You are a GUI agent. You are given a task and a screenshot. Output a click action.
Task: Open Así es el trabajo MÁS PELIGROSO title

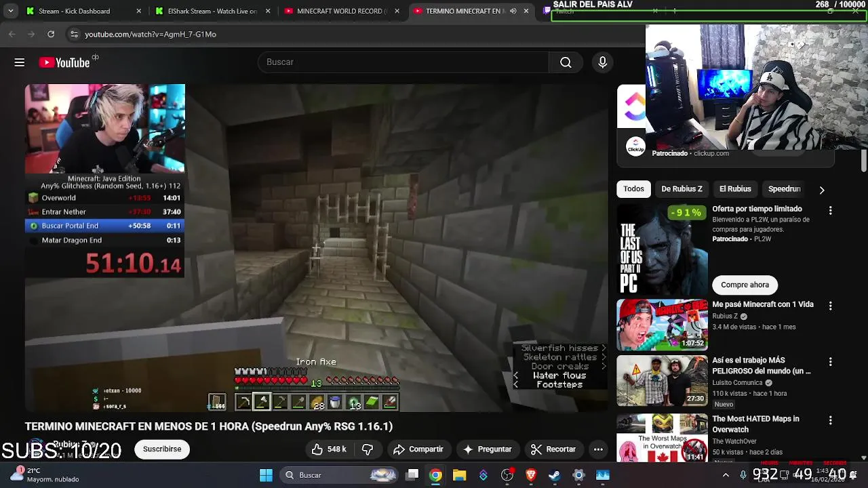[762, 365]
